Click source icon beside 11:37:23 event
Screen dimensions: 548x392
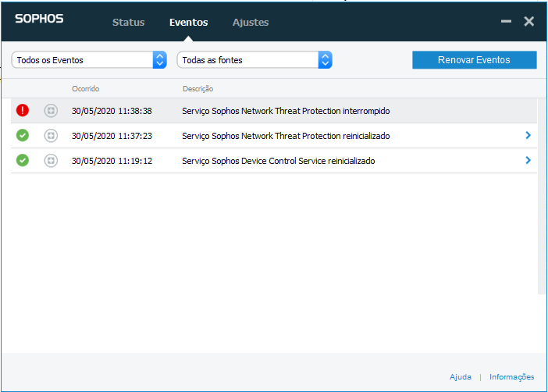51,136
